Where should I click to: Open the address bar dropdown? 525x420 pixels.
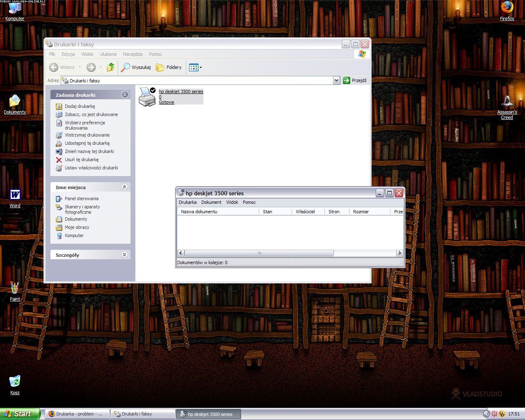coord(336,80)
